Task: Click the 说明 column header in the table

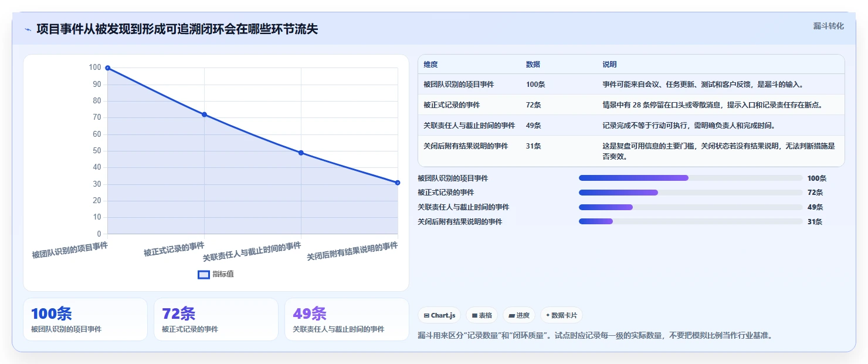Action: [609, 65]
